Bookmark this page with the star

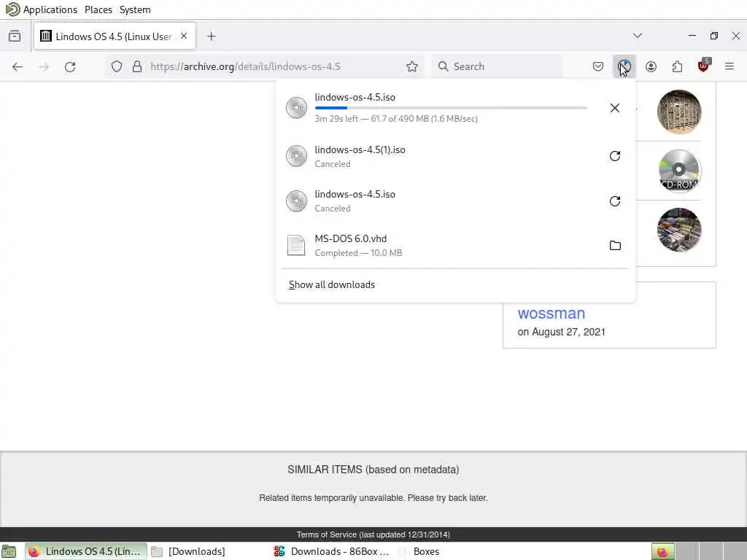point(412,66)
